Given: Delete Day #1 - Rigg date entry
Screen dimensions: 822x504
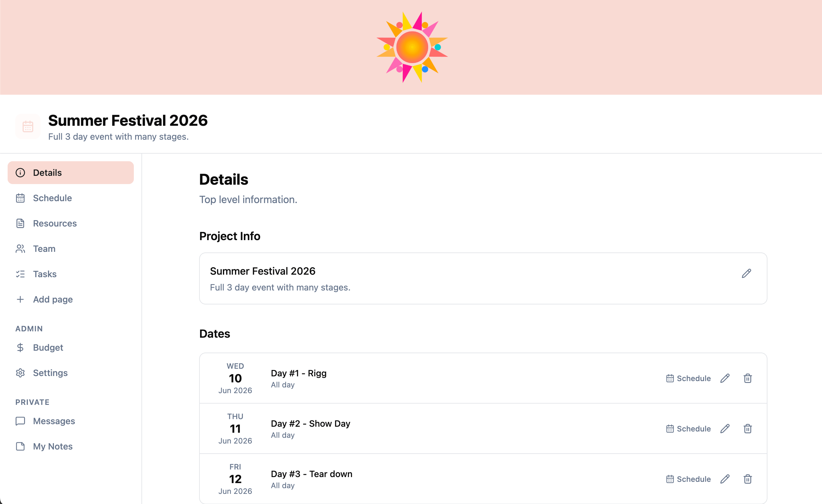Looking at the screenshot, I should (747, 378).
